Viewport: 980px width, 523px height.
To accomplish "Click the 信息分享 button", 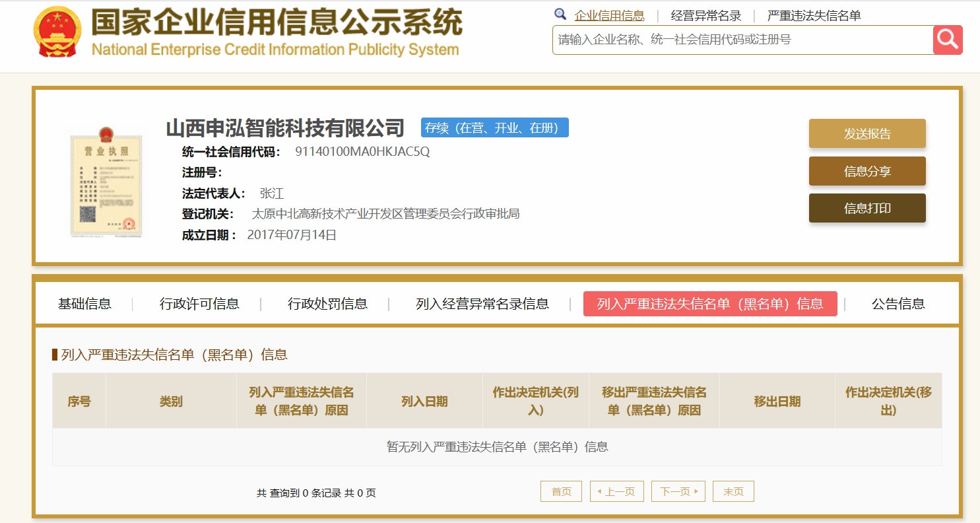I will (x=867, y=171).
